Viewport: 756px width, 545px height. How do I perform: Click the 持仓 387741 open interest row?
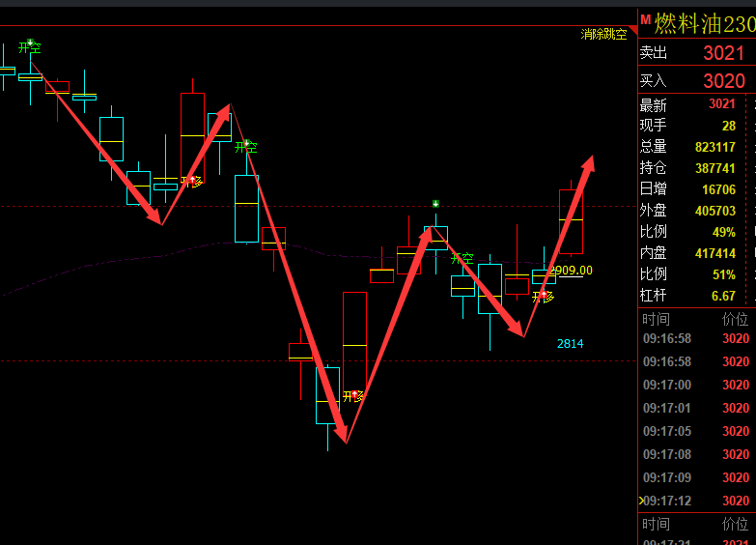(695, 168)
